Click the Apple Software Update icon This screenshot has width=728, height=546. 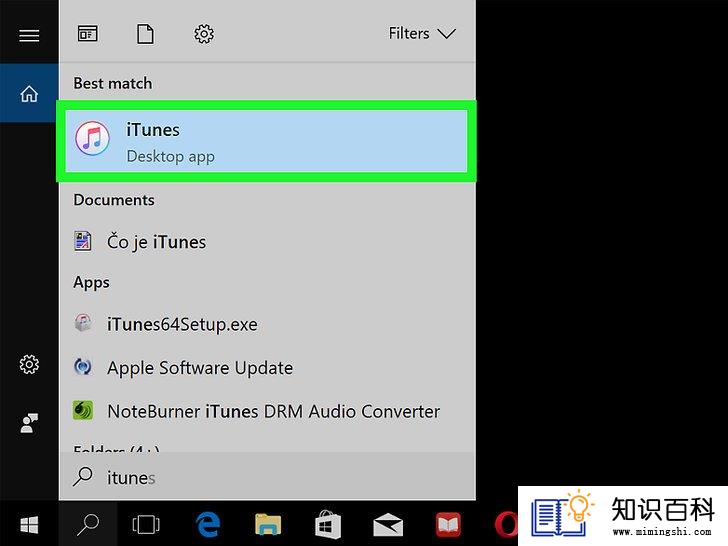(83, 367)
